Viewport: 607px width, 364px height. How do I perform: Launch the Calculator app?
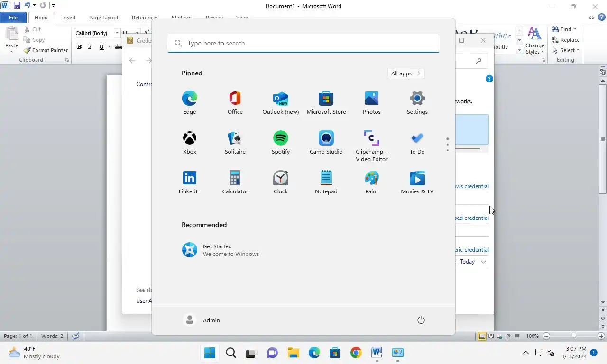click(x=235, y=182)
